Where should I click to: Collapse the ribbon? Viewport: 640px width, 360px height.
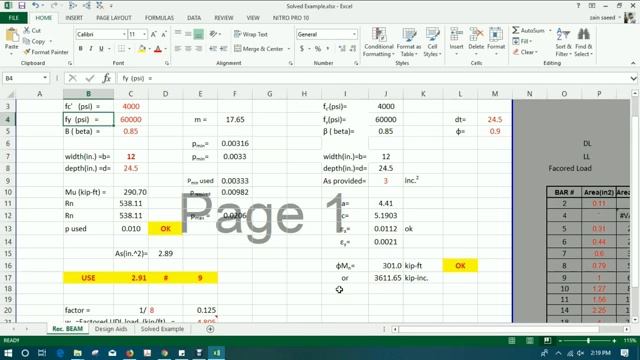tap(633, 63)
